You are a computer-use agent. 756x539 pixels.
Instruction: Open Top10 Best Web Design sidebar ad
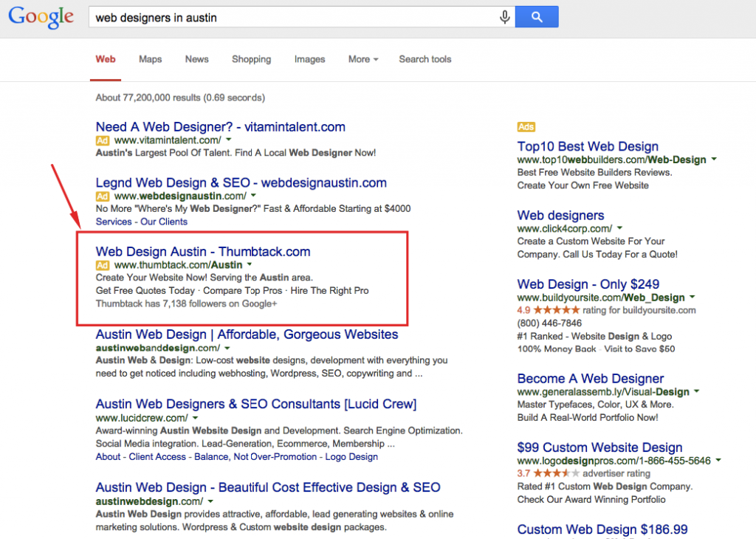coord(588,146)
